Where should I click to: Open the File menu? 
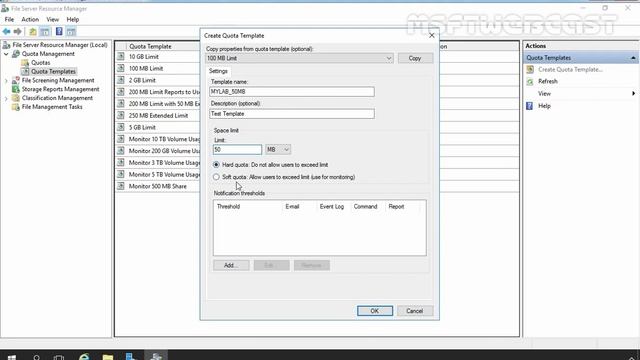click(9, 19)
